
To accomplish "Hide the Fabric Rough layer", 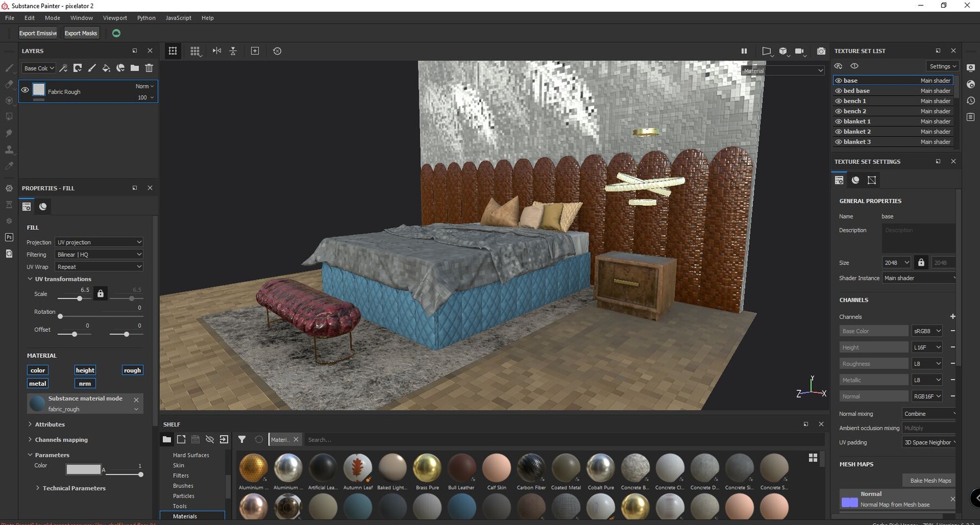I will click(x=24, y=90).
